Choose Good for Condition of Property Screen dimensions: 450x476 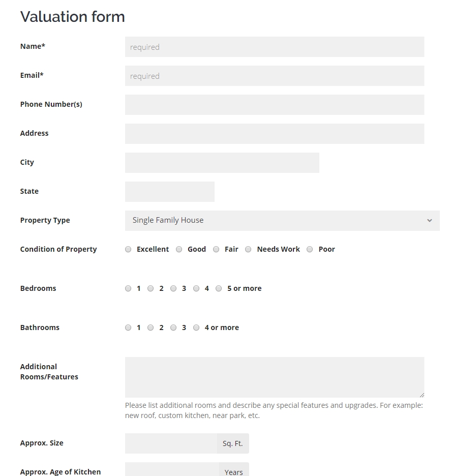pos(179,249)
